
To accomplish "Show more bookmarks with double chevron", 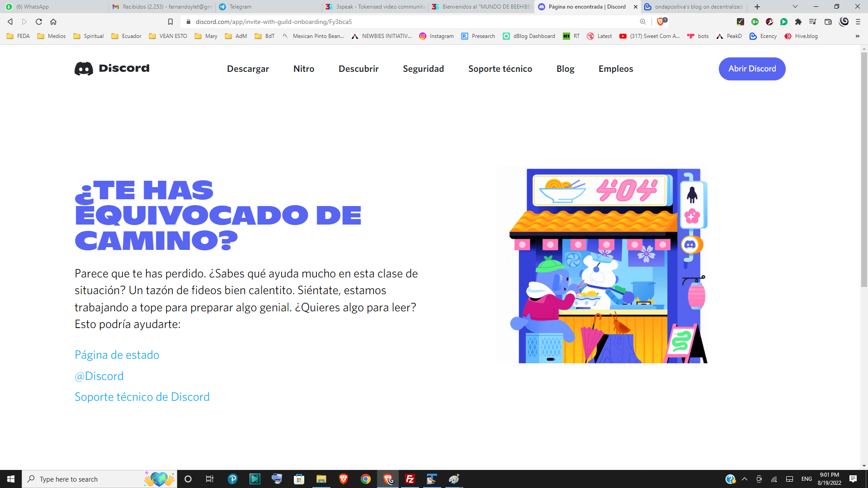I will click(x=857, y=36).
